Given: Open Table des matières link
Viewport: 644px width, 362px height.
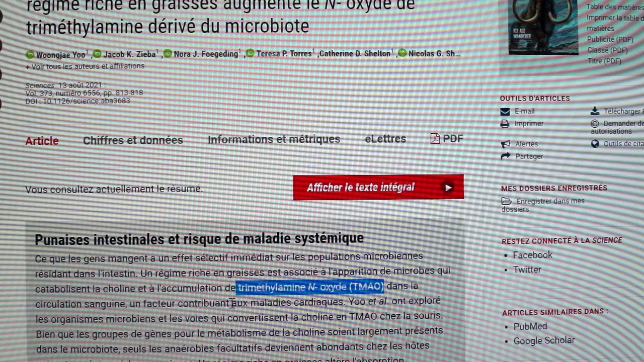Looking at the screenshot, I should coord(615,7).
